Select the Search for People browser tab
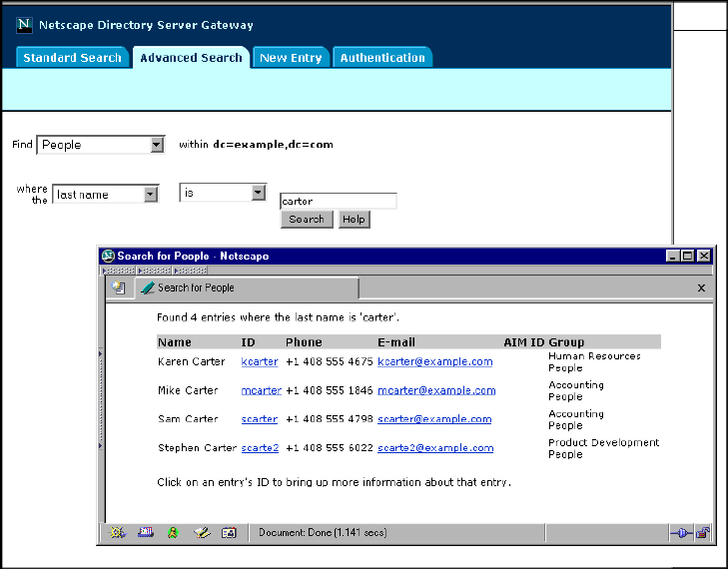 [x=247, y=287]
